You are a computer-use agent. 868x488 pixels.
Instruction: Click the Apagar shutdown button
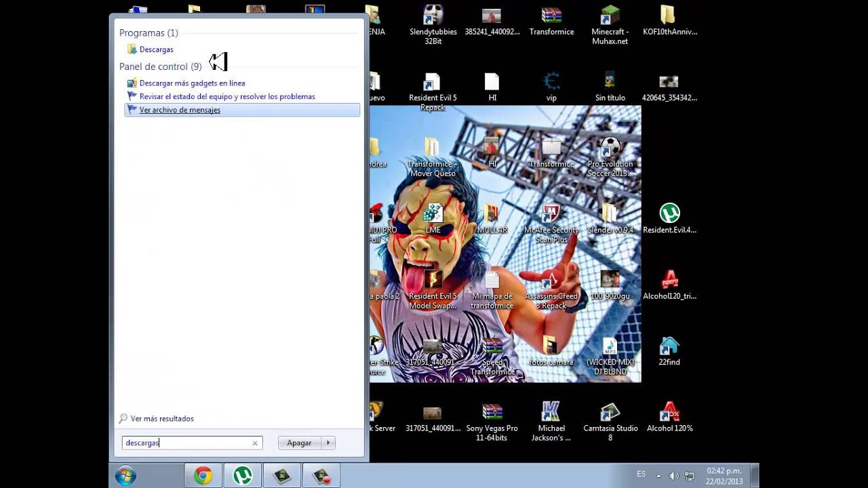[299, 443]
